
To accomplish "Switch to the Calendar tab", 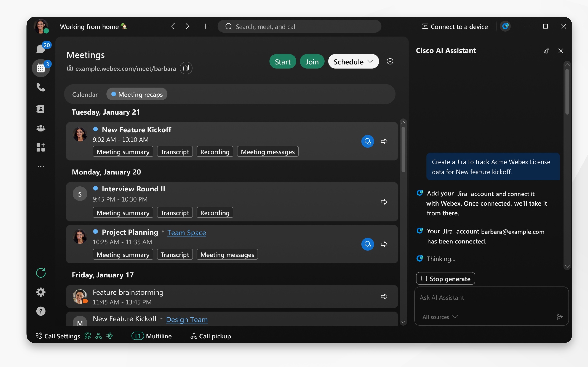I will 85,94.
